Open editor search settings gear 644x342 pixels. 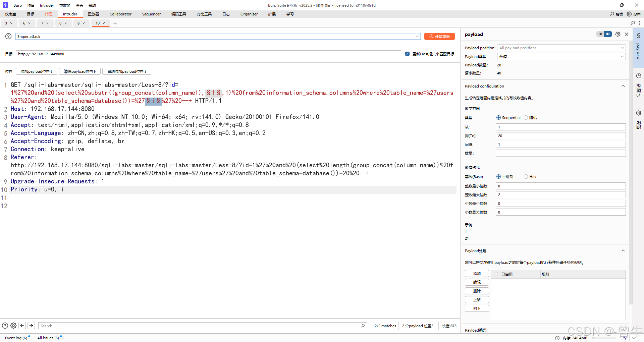(13, 326)
